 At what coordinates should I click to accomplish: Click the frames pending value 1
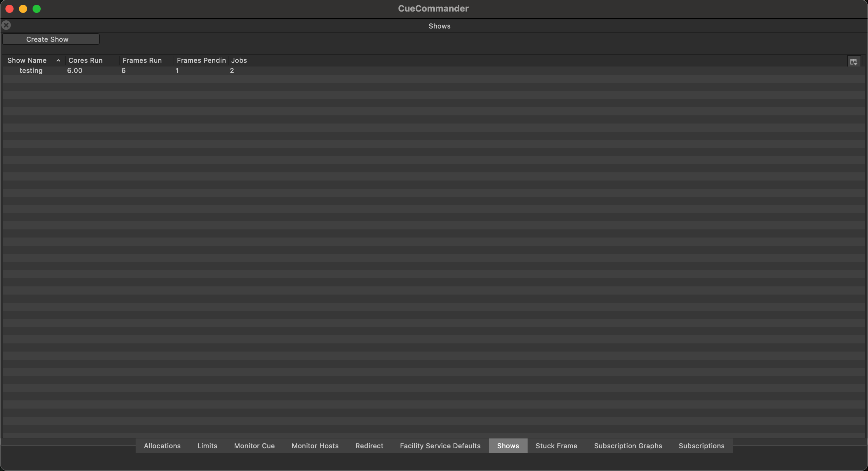tap(177, 71)
